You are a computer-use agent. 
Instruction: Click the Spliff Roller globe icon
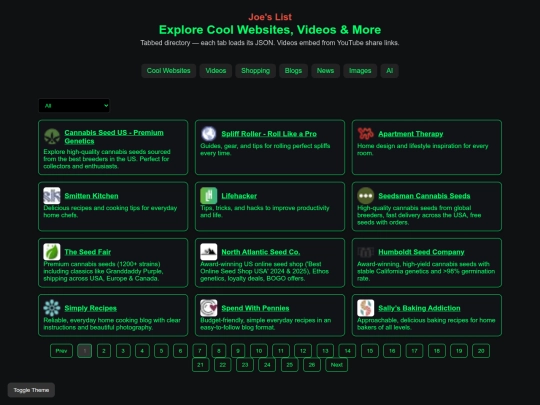209,134
